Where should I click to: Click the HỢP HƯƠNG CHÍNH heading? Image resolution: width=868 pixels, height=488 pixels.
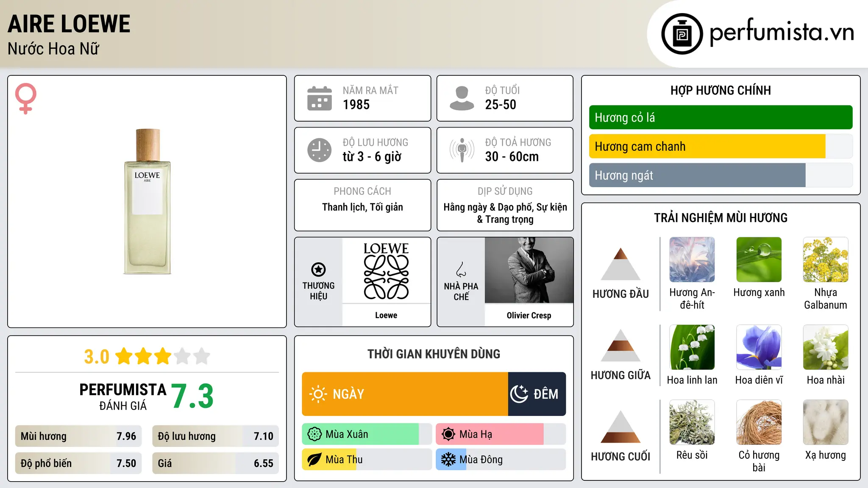click(721, 90)
